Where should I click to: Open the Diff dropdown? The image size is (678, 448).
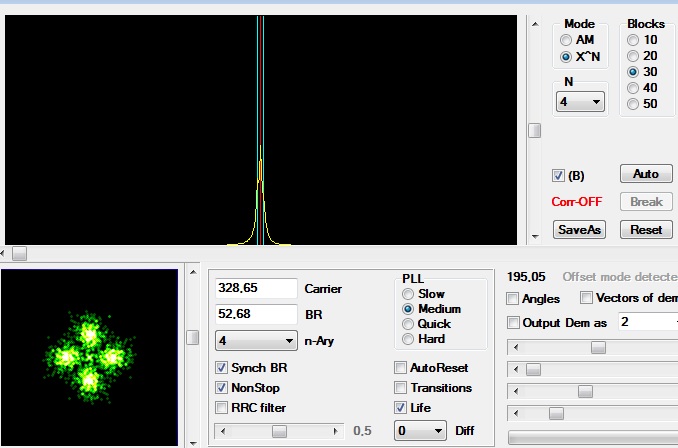(x=420, y=431)
